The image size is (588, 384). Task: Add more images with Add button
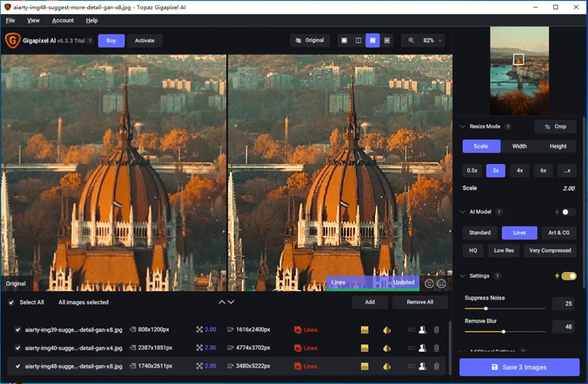[x=370, y=302]
